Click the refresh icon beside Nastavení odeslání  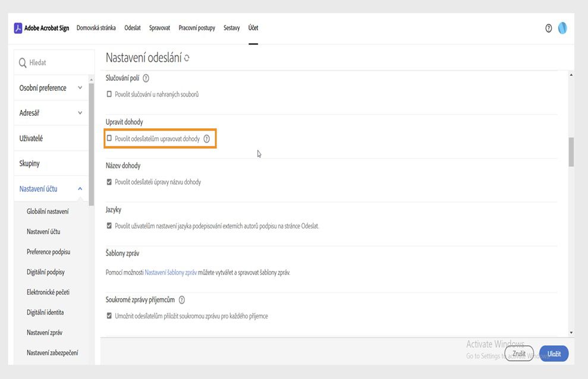pyautogui.click(x=187, y=58)
